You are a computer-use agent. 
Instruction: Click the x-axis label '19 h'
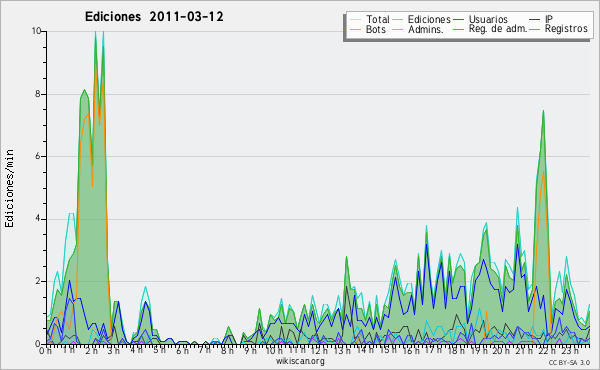[479, 350]
